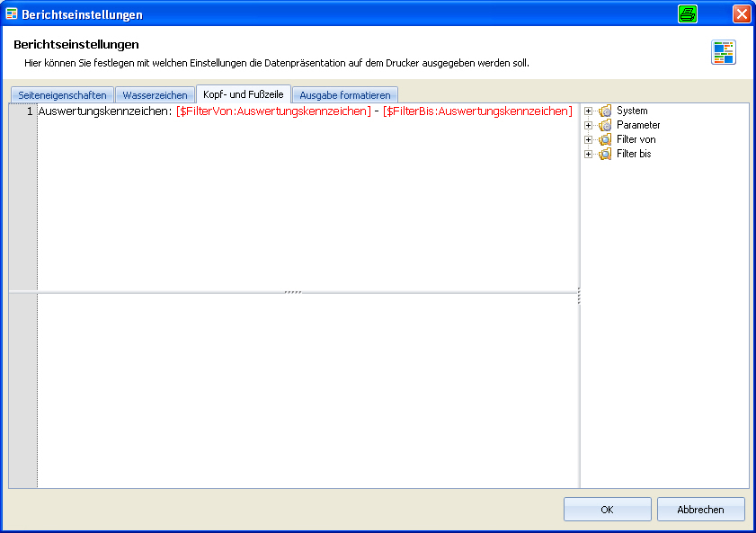Click into the empty lower editor pane

(308, 390)
